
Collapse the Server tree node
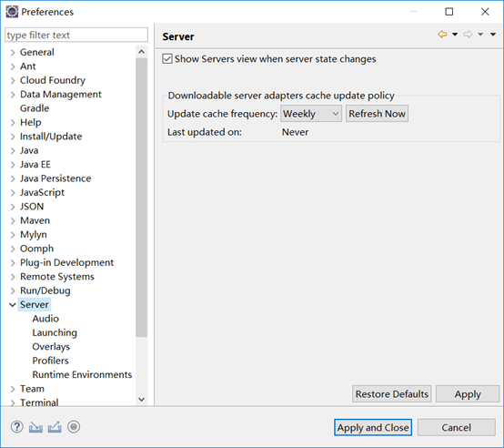[x=13, y=304]
